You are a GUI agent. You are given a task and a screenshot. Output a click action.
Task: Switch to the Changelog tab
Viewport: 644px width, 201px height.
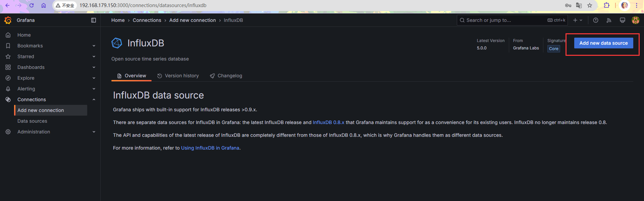pos(226,76)
